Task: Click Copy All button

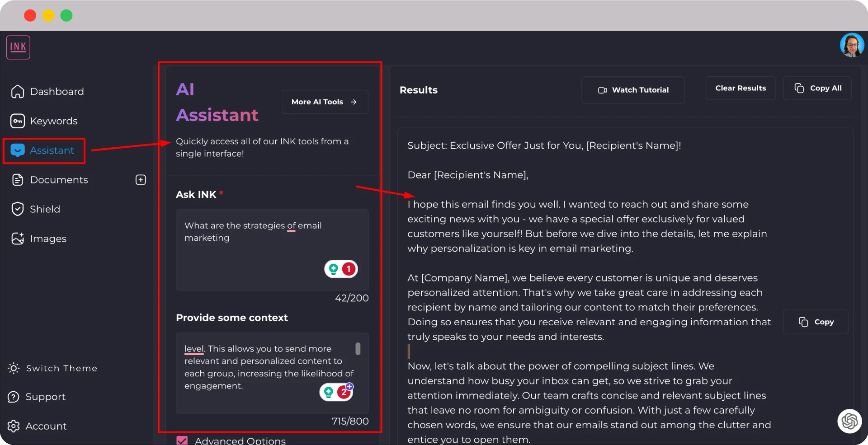Action: point(817,88)
